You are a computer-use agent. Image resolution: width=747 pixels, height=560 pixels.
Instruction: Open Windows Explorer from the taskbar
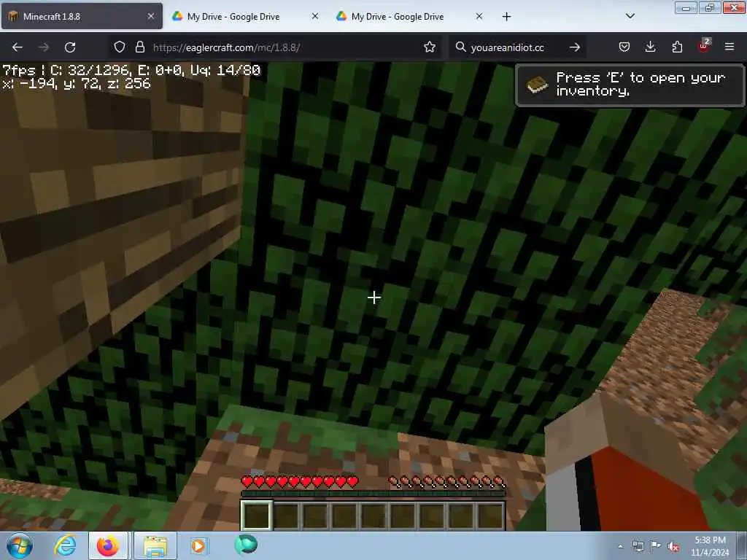point(155,545)
